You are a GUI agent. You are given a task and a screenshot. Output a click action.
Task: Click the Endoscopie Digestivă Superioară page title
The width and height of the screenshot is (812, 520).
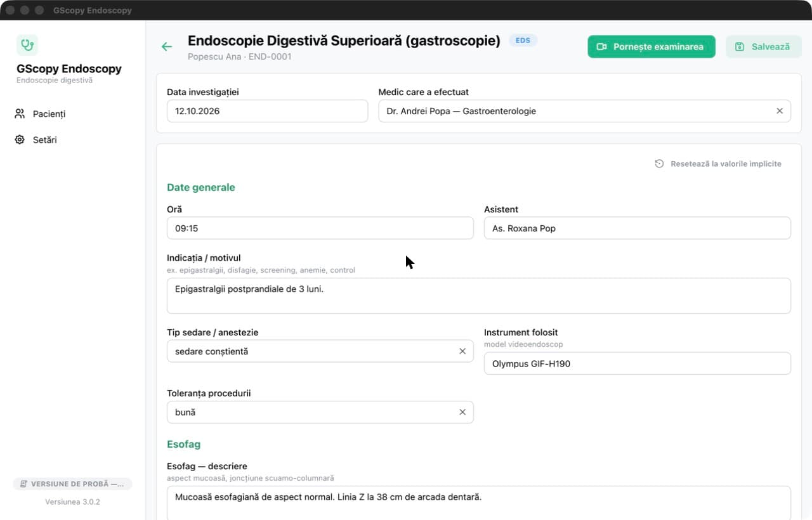[x=344, y=41]
